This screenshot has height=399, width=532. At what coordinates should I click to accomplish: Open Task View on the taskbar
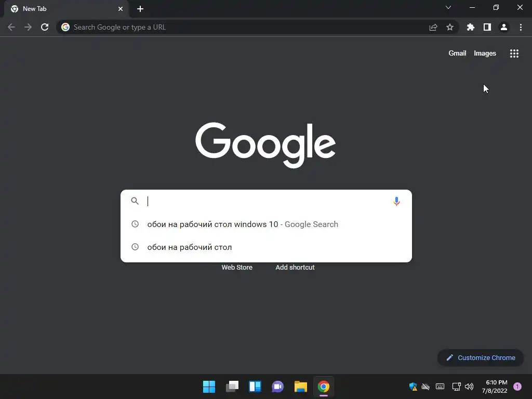[x=232, y=387]
